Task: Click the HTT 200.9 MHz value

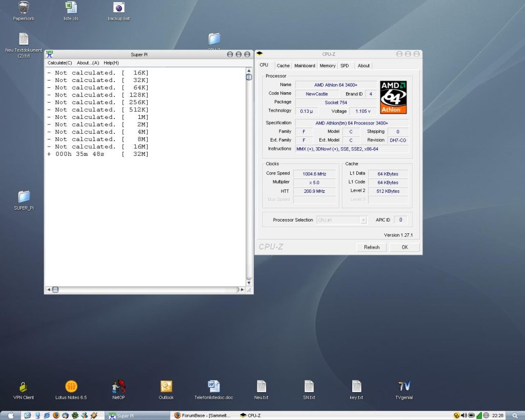Action: pos(314,191)
